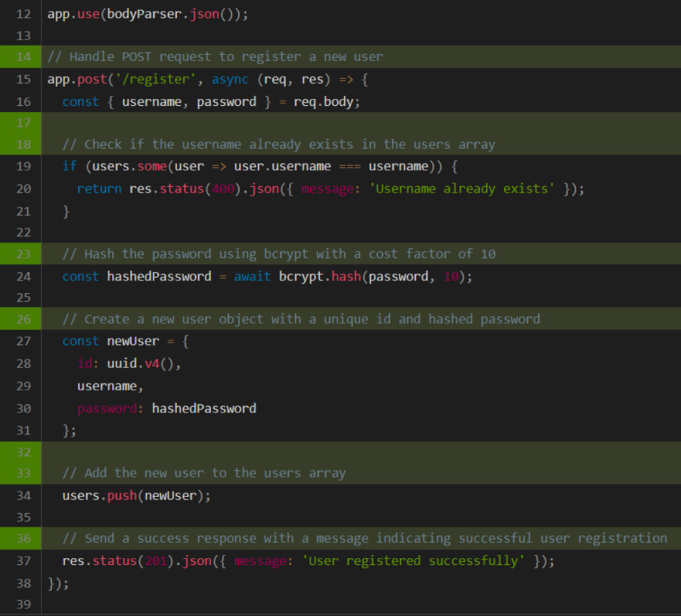Click the '/register' route string

tap(155, 79)
